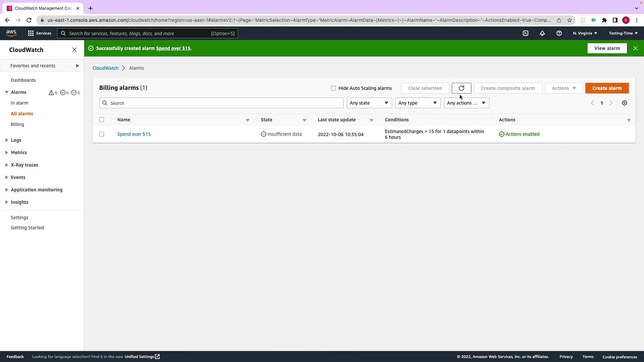Expand the Logs navigation section
The width and height of the screenshot is (644, 362).
pyautogui.click(x=15, y=140)
